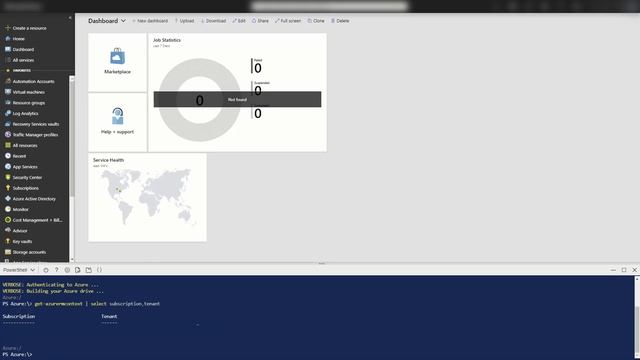Click Clone in dashboard toolbar
The width and height of the screenshot is (640, 360).
[x=316, y=21]
